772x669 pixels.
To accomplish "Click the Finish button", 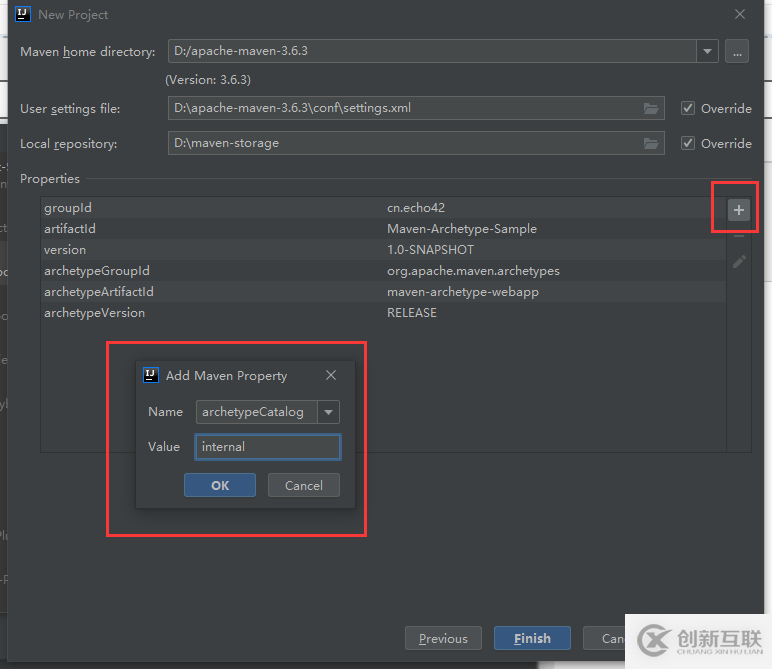I will pyautogui.click(x=531, y=638).
